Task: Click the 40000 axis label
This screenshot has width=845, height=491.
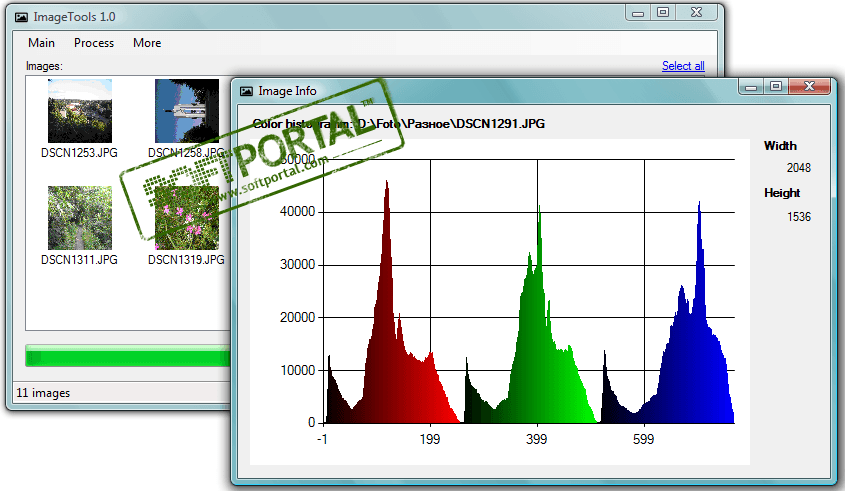Action: [297, 212]
